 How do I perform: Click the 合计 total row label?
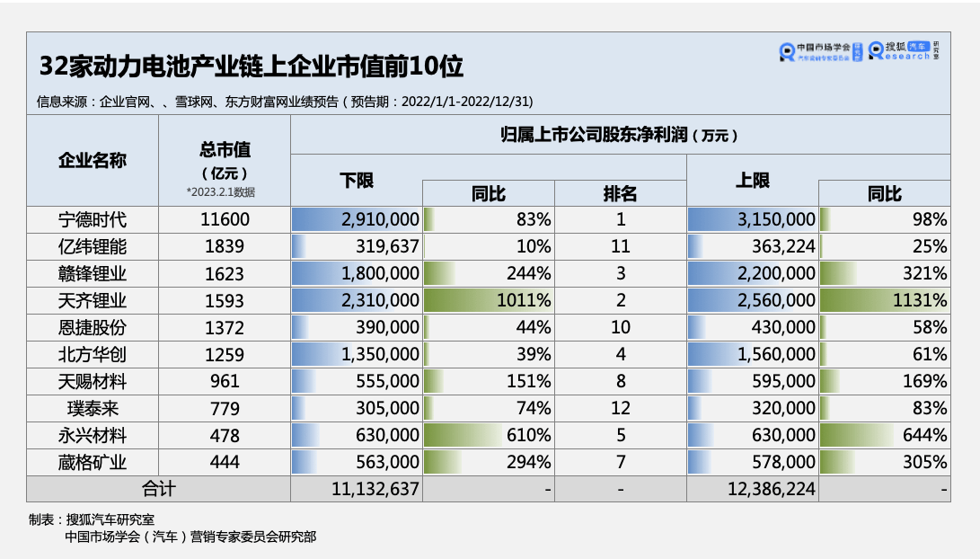(158, 489)
